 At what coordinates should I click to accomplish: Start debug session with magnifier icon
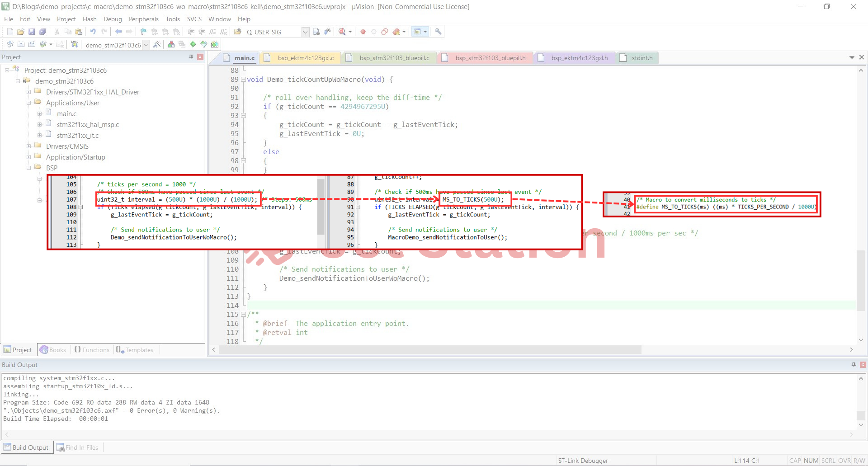tap(342, 32)
